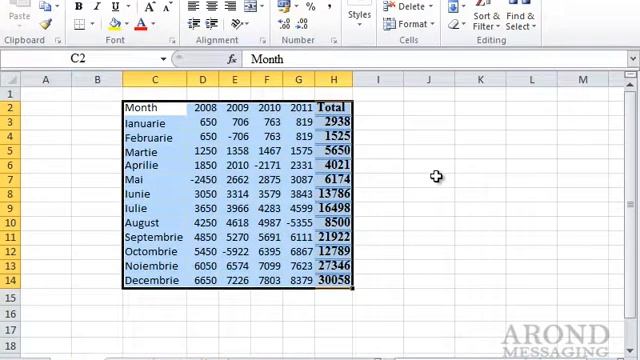Screen dimensions: 640x360
Task: Click the Total value 30058
Action: coord(334,280)
